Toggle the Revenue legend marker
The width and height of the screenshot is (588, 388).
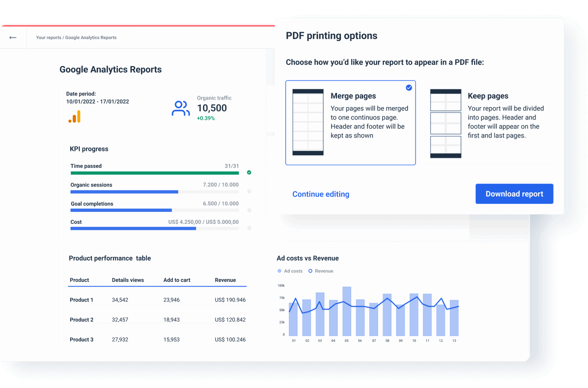coord(311,271)
